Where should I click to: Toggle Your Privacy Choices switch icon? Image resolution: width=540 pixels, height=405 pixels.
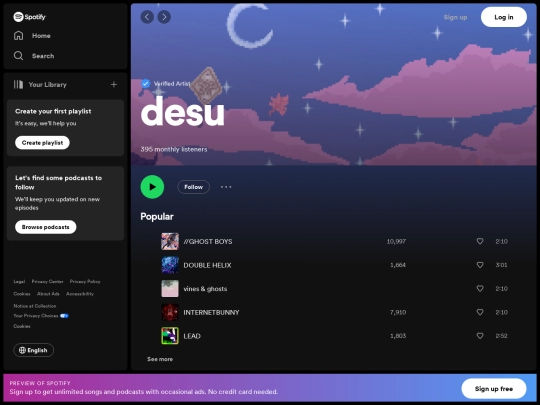point(64,315)
